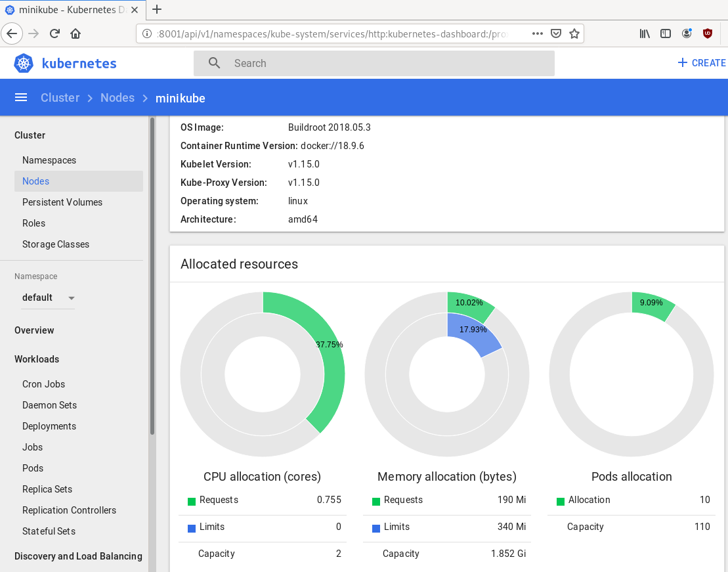Open the dashboard hamburger menu

pyautogui.click(x=20, y=97)
